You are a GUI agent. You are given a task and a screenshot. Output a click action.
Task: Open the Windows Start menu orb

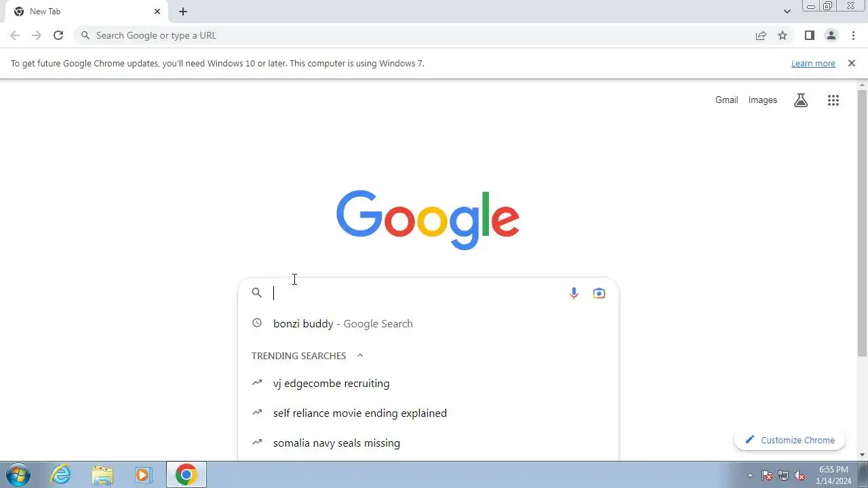(x=18, y=474)
